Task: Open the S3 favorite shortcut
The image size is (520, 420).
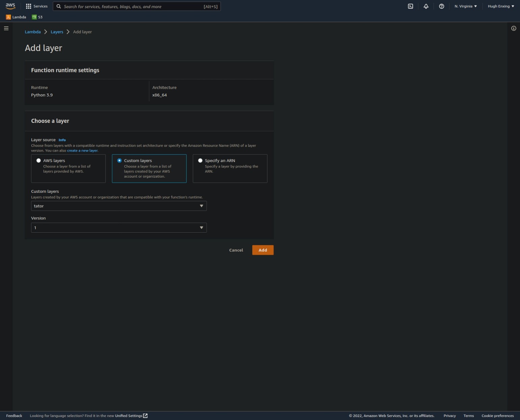Action: (37, 17)
